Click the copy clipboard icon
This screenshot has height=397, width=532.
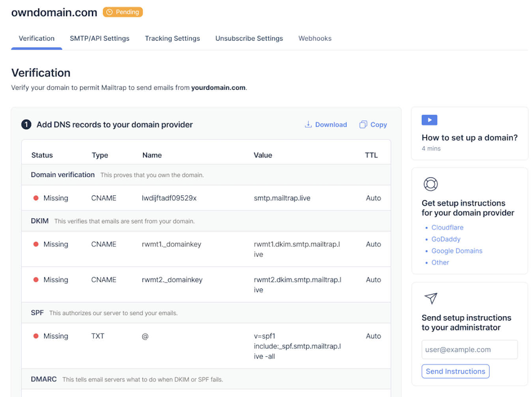(363, 124)
